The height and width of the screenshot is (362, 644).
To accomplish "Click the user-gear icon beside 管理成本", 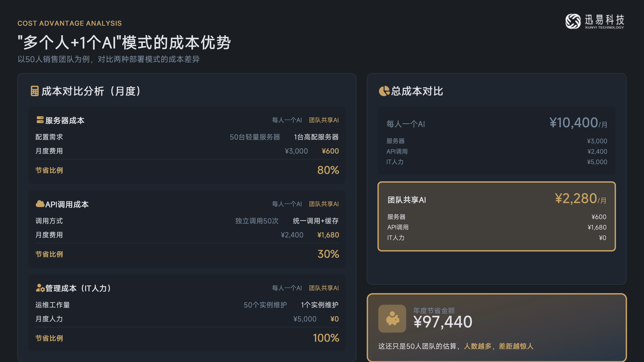I will [x=40, y=288].
